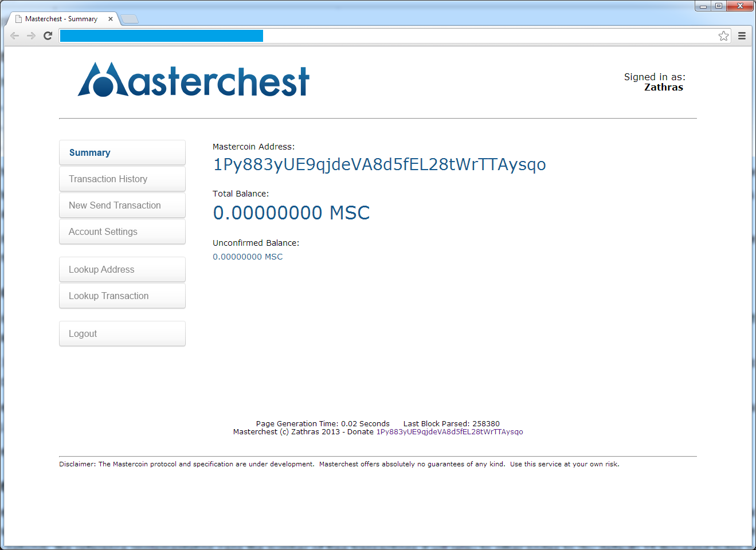Screen dimensions: 756x550
Task: Click the Unconfirmed Balance: label
Action: click(x=256, y=243)
